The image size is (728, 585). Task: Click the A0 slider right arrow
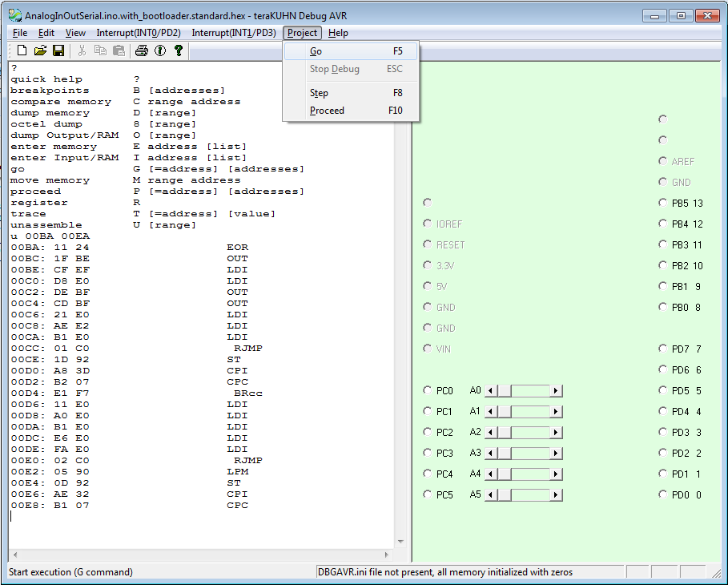(557, 391)
